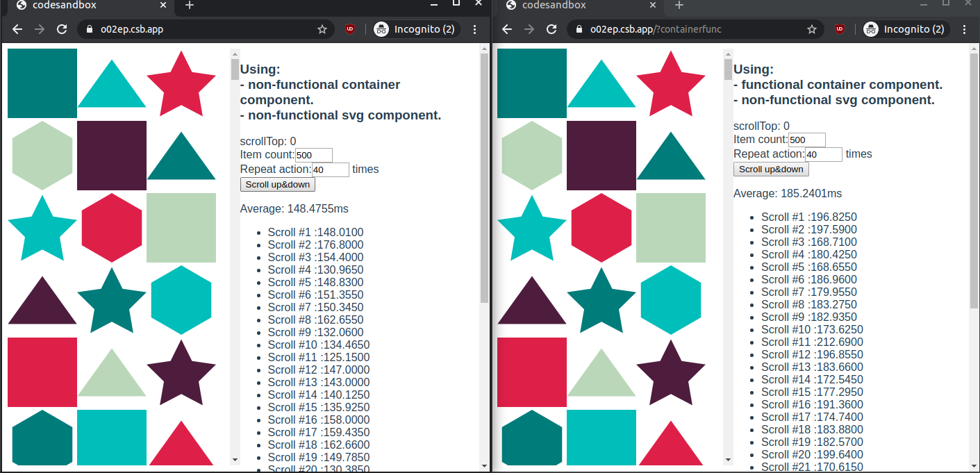The image size is (980, 473).
Task: Click the crimson star shape at top
Action: pos(181,82)
